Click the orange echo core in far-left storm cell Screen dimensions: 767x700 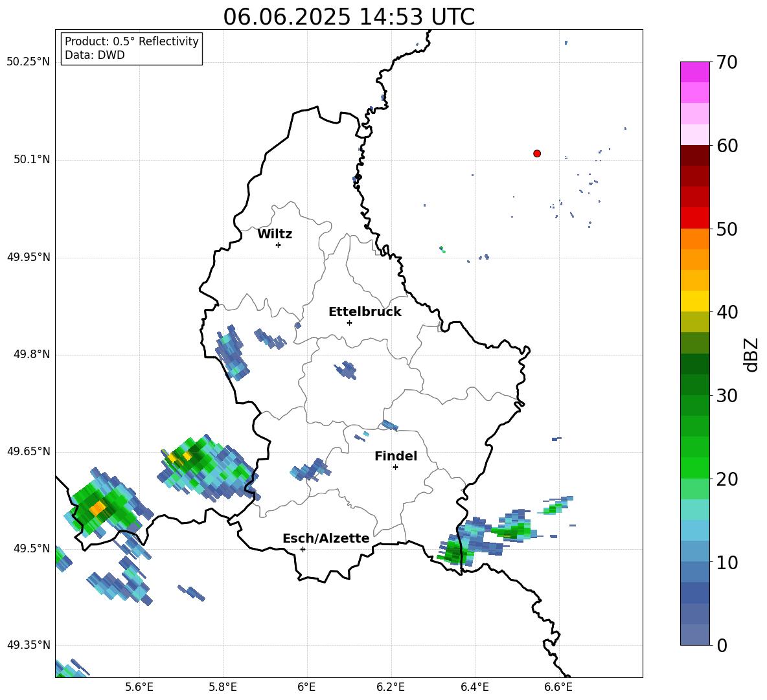tap(97, 508)
